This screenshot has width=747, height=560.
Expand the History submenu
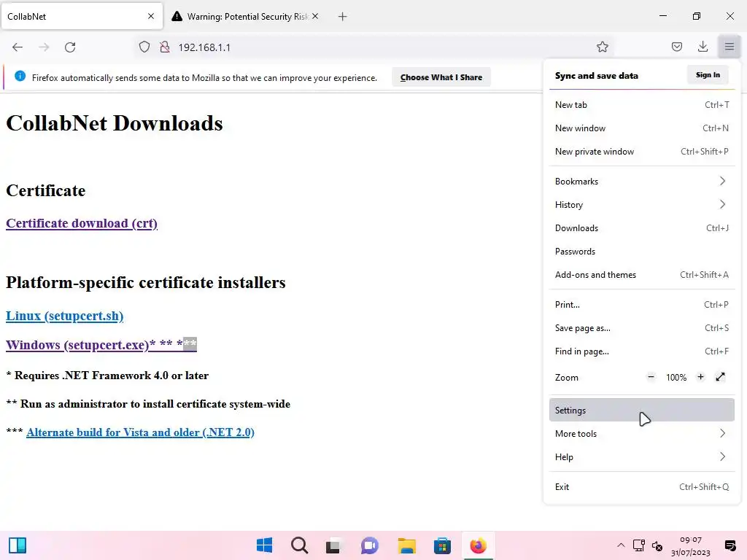(642, 205)
